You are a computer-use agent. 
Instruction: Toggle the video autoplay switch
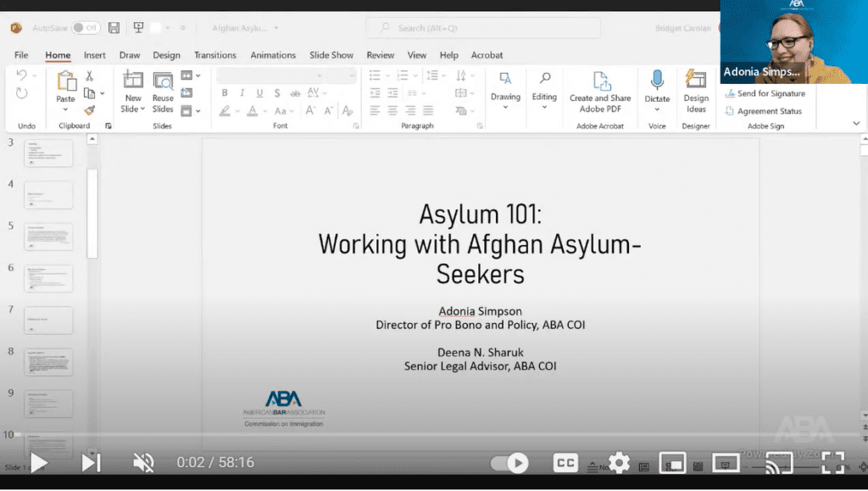tap(509, 463)
